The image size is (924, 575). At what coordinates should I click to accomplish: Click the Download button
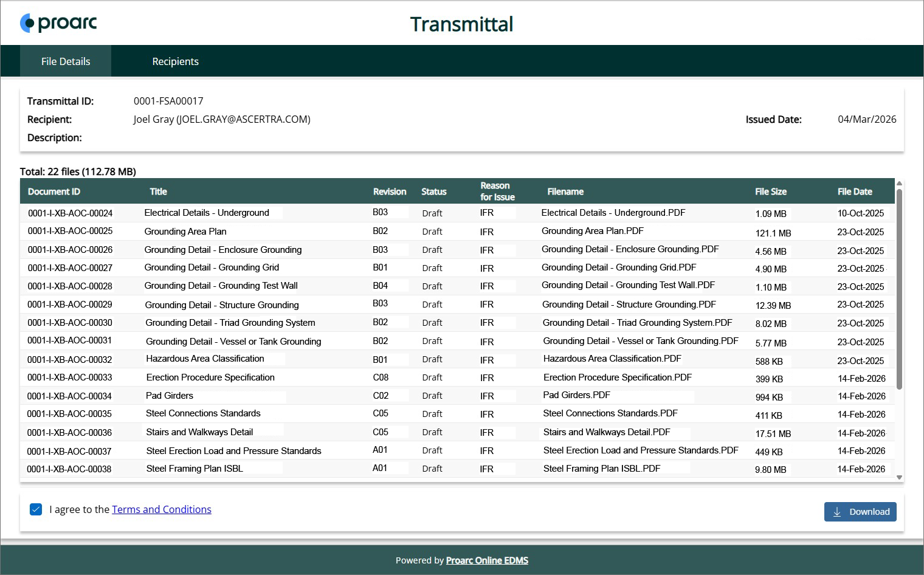pos(860,512)
